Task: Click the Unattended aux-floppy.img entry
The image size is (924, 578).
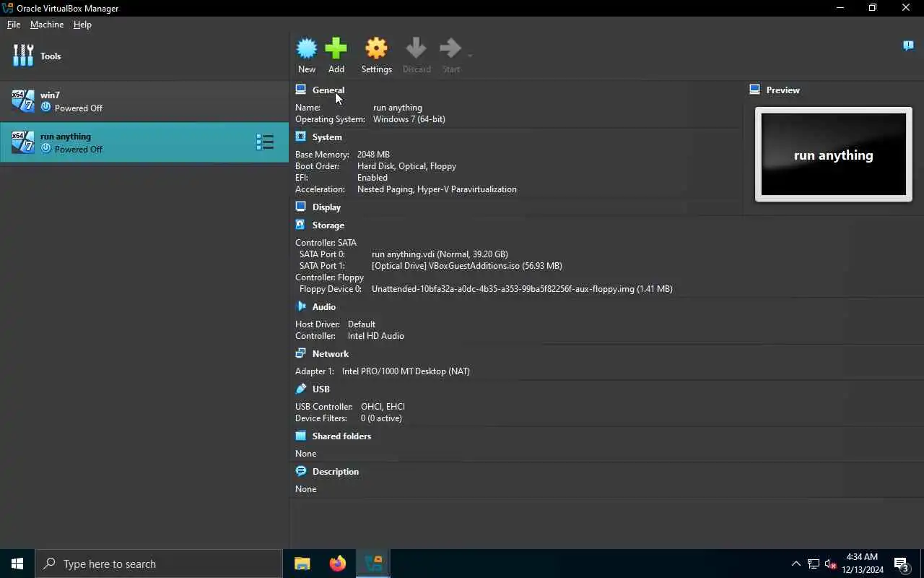Action: pyautogui.click(x=522, y=289)
